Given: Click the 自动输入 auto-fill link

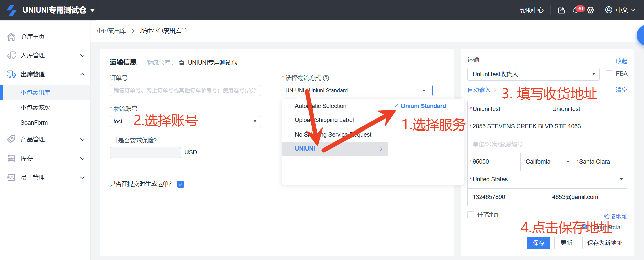Looking at the screenshot, I should [482, 90].
